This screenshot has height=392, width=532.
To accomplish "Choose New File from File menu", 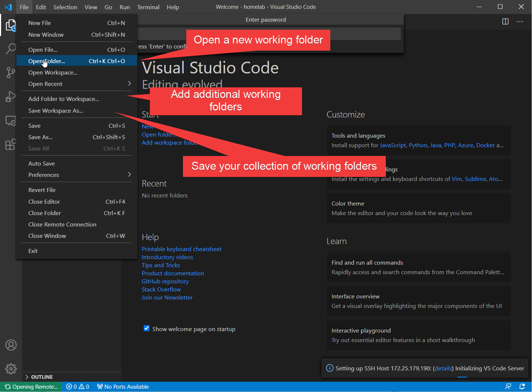I will [x=77, y=23].
